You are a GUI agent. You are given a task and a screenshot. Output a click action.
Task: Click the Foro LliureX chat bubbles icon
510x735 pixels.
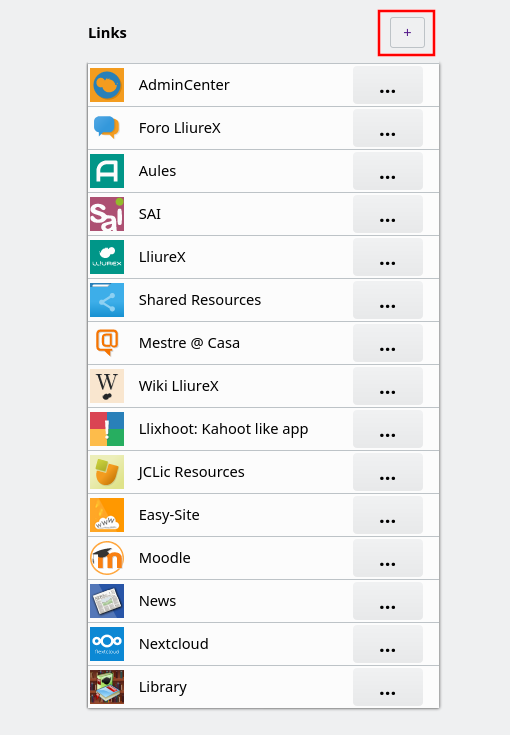click(x=107, y=128)
